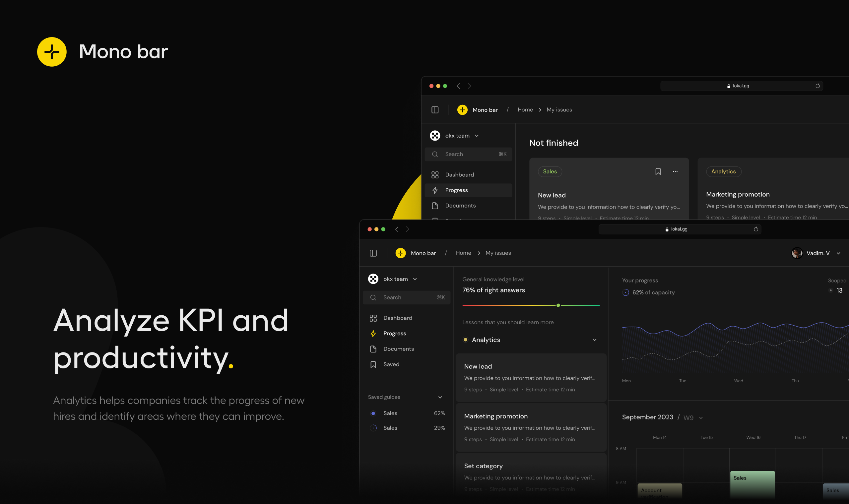Select Documents in front window sidebar

click(x=398, y=349)
